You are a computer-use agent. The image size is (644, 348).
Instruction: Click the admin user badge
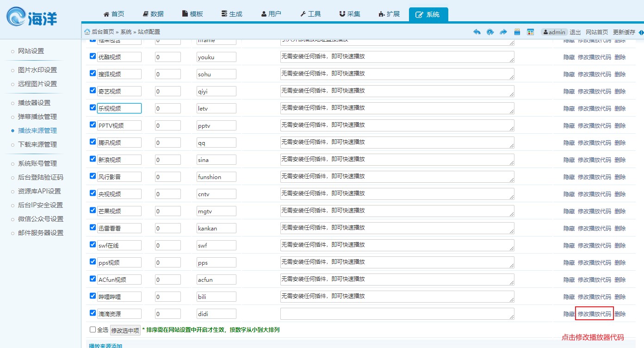[554, 32]
